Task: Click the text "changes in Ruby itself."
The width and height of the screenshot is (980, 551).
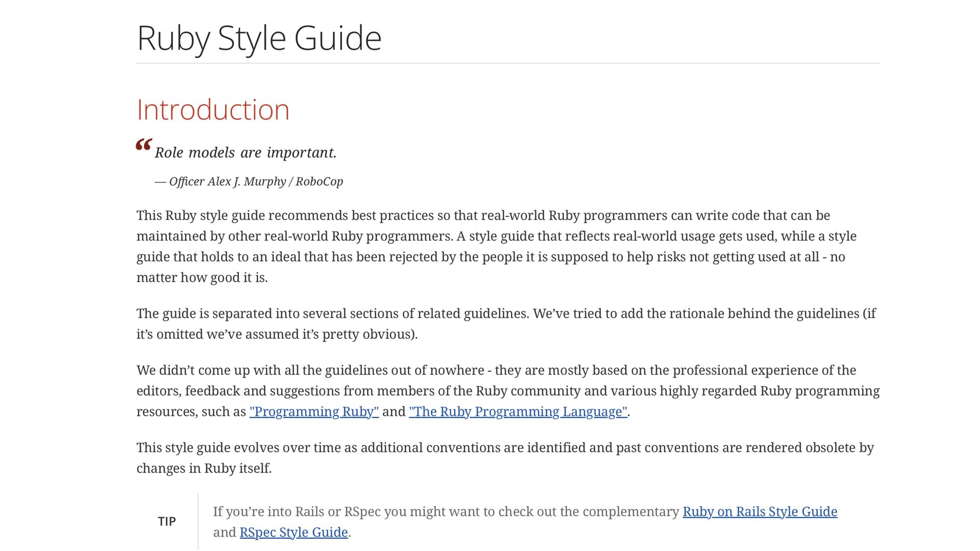Action: pyautogui.click(x=204, y=468)
